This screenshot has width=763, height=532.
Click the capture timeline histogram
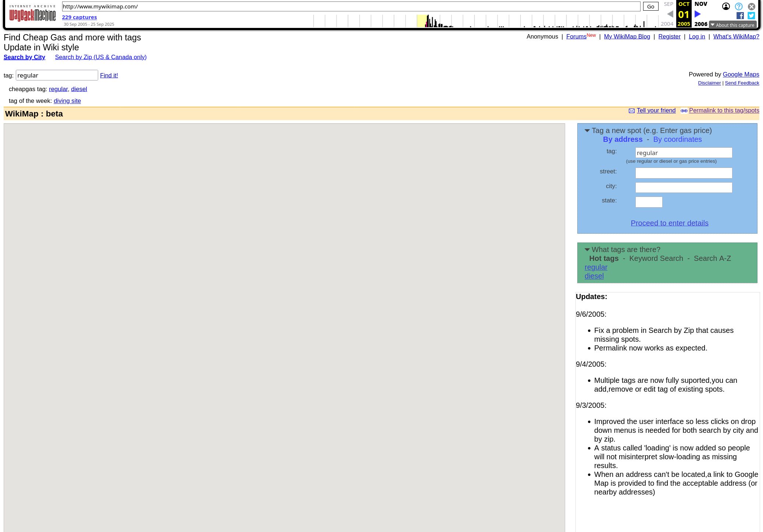coord(485,21)
